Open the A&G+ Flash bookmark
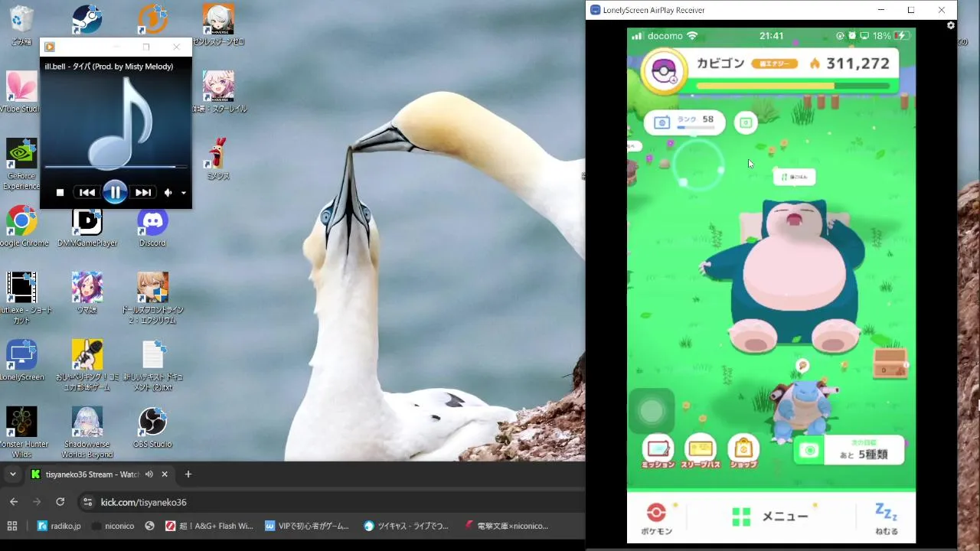This screenshot has width=980, height=551. pyautogui.click(x=209, y=526)
